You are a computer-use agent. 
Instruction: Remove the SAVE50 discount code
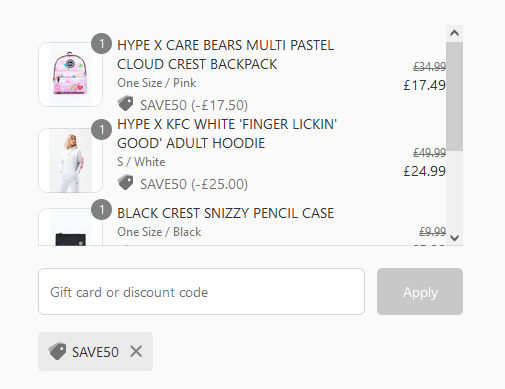point(136,351)
